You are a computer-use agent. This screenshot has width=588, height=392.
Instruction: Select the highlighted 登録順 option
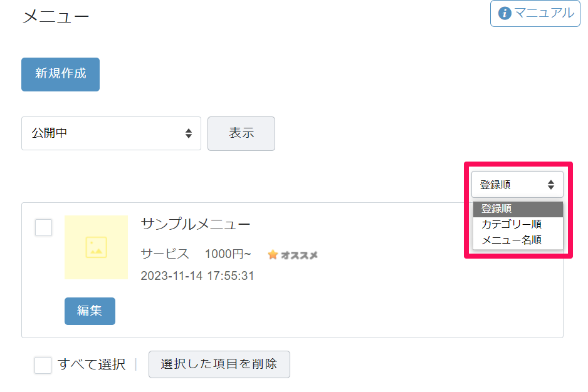[518, 209]
